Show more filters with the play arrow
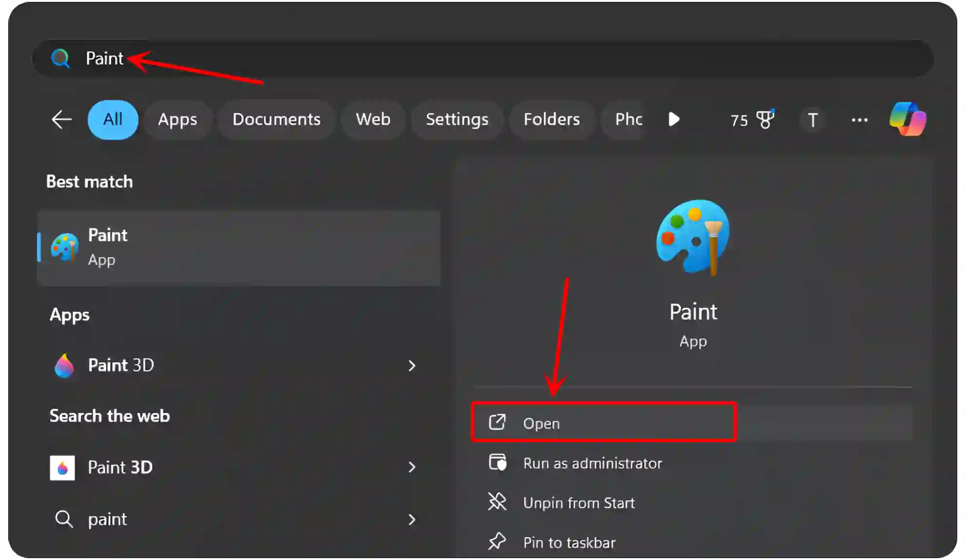Screen dimensions: 966x560 [674, 119]
